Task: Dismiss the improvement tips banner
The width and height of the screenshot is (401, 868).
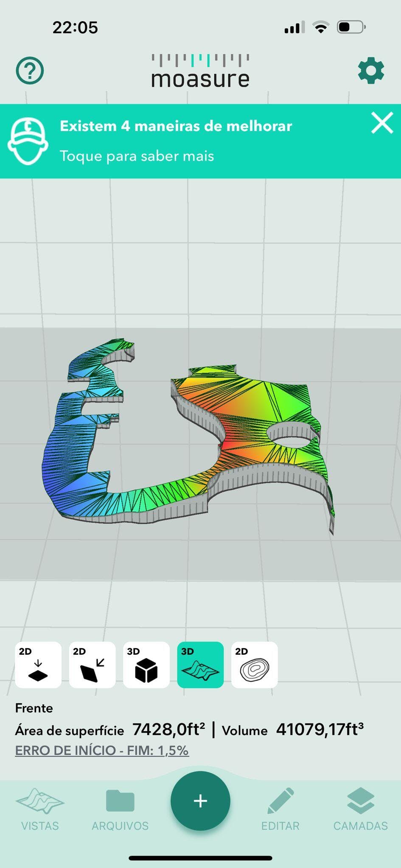Action: [382, 123]
